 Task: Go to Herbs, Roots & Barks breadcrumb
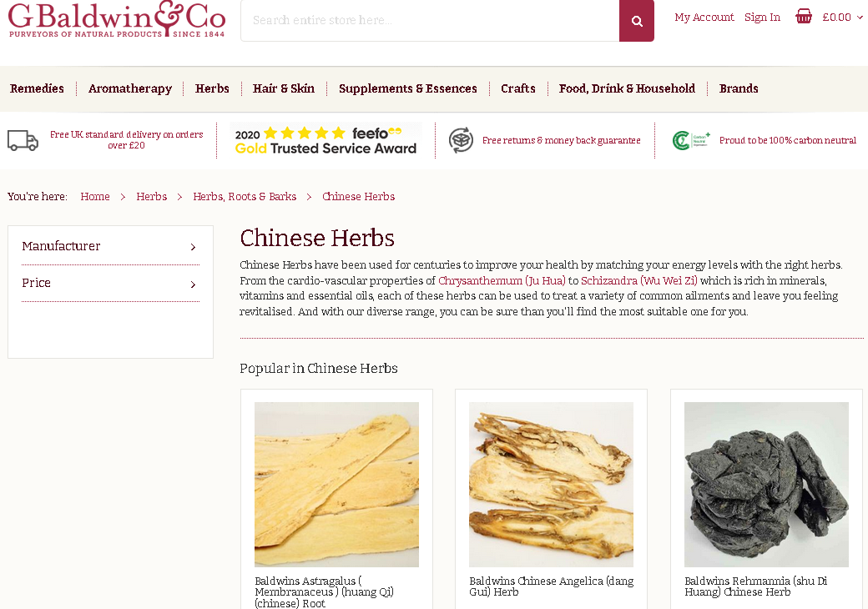(245, 196)
